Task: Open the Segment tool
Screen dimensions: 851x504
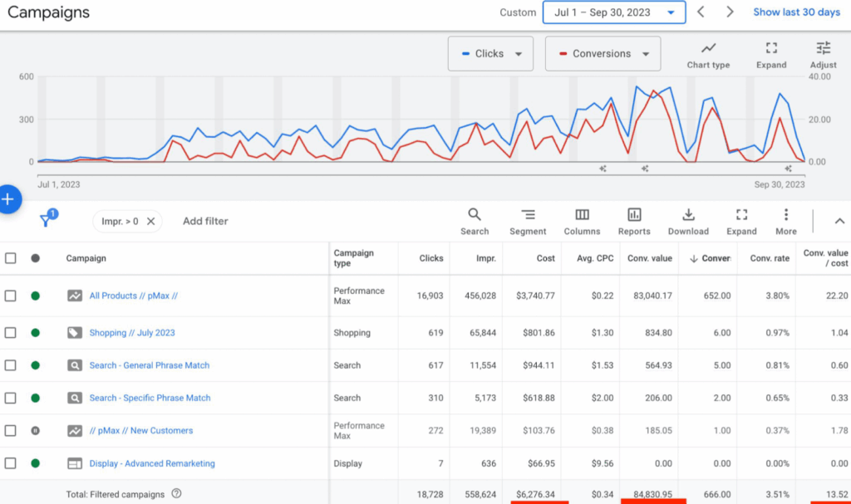Action: point(528,222)
